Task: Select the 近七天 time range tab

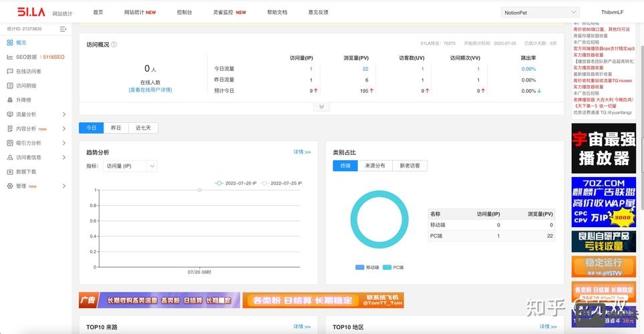Action: pyautogui.click(x=144, y=128)
